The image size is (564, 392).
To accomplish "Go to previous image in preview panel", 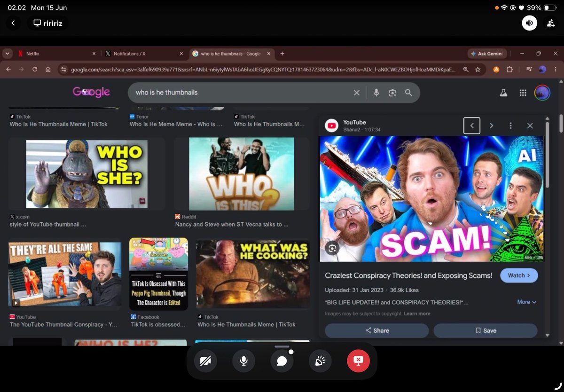I will [472, 125].
